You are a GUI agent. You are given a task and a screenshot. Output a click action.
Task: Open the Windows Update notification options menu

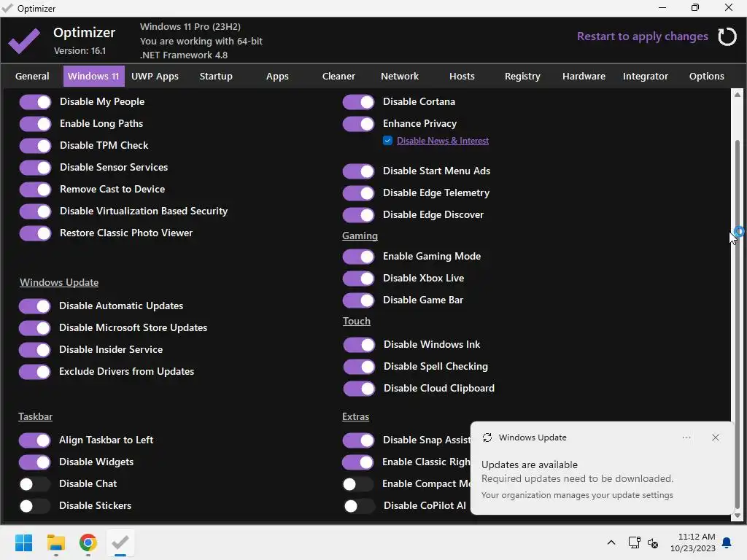[686, 437]
